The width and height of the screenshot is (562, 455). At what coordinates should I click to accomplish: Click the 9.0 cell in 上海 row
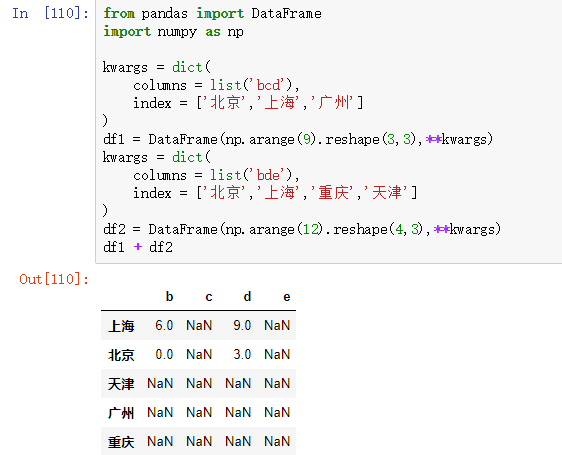pos(242,326)
